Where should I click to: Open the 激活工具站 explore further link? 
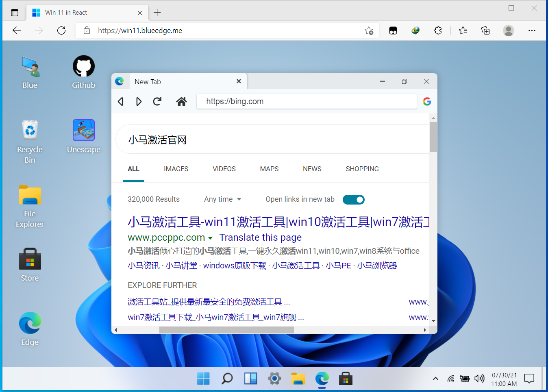(x=209, y=302)
